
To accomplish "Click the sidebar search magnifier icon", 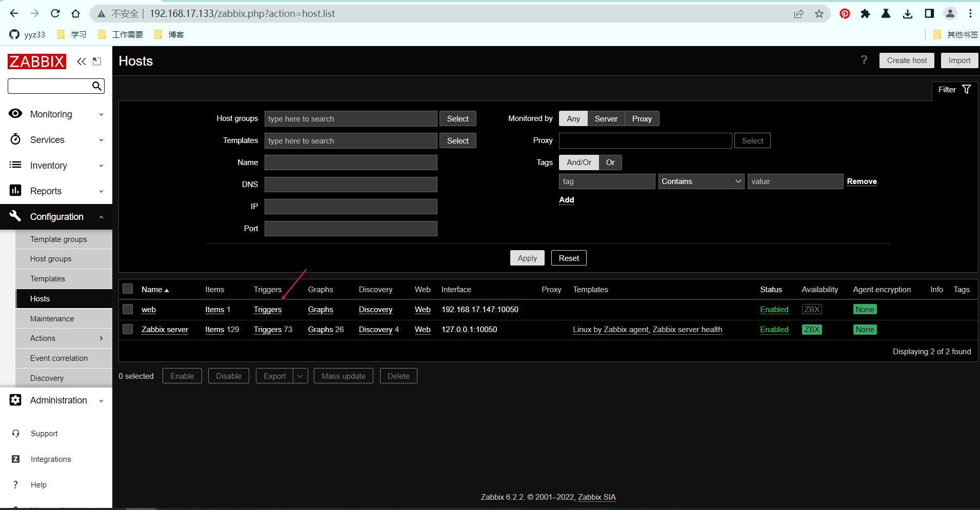I will 96,86.
